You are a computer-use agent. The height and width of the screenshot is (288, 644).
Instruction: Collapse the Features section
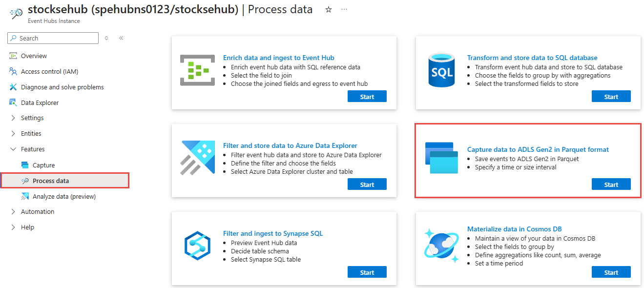pyautogui.click(x=13, y=149)
